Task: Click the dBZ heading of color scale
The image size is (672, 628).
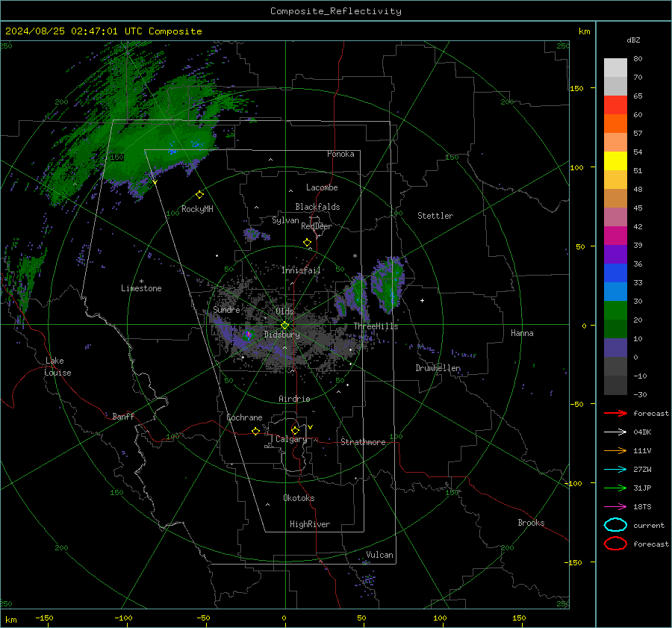Action: pyautogui.click(x=633, y=40)
